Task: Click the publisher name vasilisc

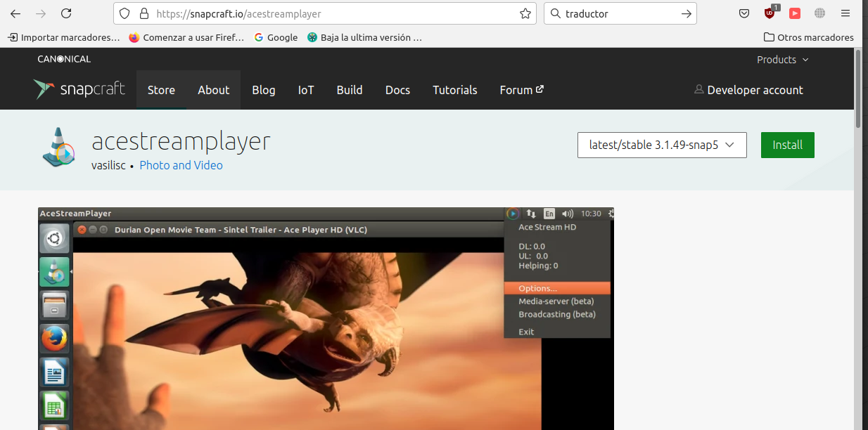Action: pyautogui.click(x=108, y=165)
